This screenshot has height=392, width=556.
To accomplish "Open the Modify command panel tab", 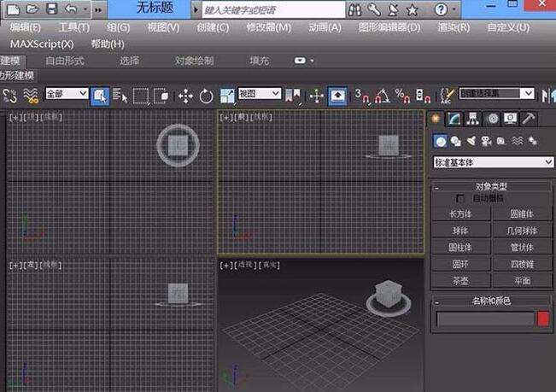I will (x=456, y=119).
